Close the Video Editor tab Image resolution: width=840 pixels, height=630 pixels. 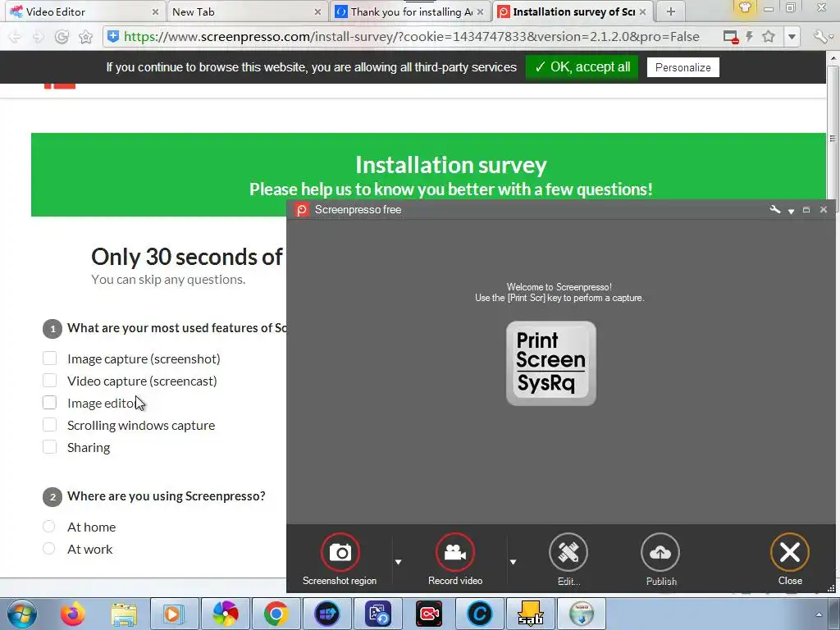155,11
